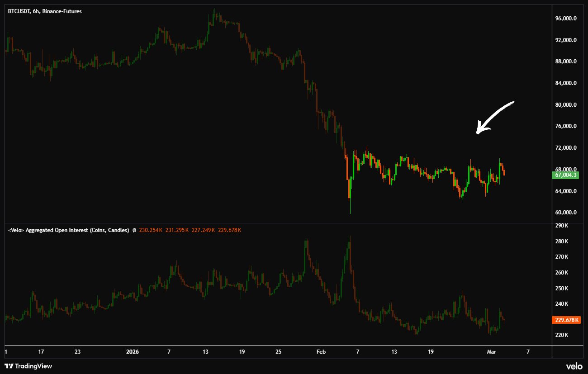Click the BTCUSDT, 6h, Binance-Futures chart title
Image resolution: width=588 pixels, height=374 pixels.
[45, 11]
